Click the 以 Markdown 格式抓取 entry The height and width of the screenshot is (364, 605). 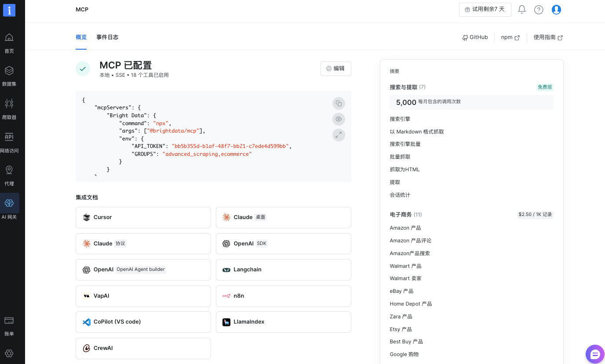pos(417,132)
